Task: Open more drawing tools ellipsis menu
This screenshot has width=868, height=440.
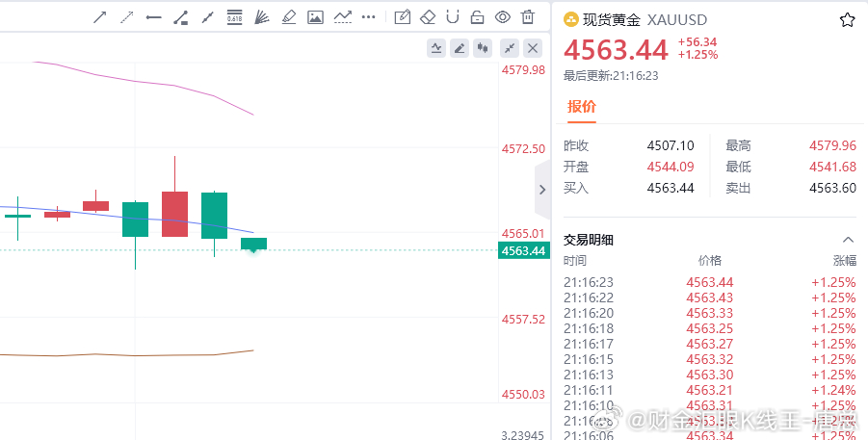Action: 368,17
